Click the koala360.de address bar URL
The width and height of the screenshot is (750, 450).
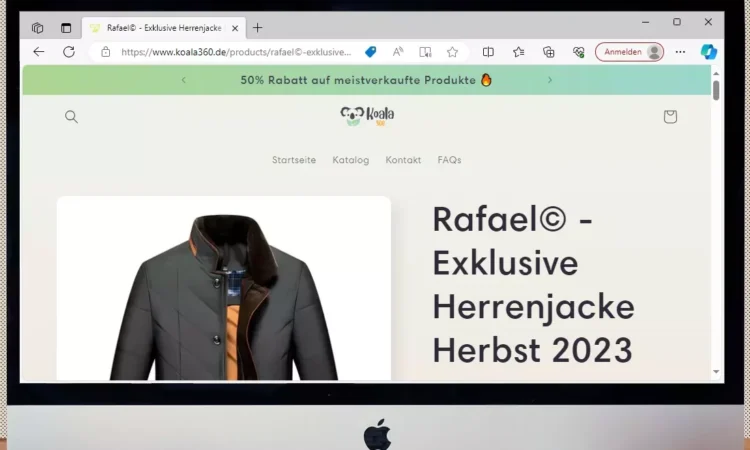[236, 52]
